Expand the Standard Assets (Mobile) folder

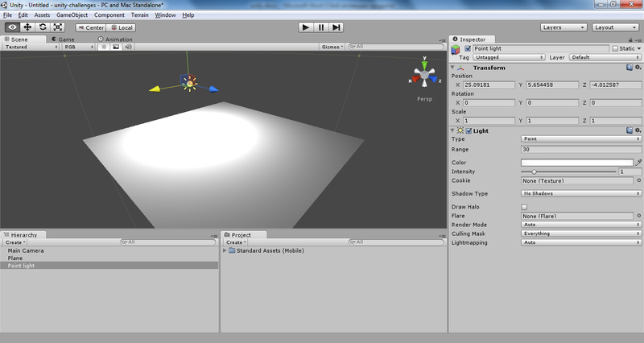(225, 250)
